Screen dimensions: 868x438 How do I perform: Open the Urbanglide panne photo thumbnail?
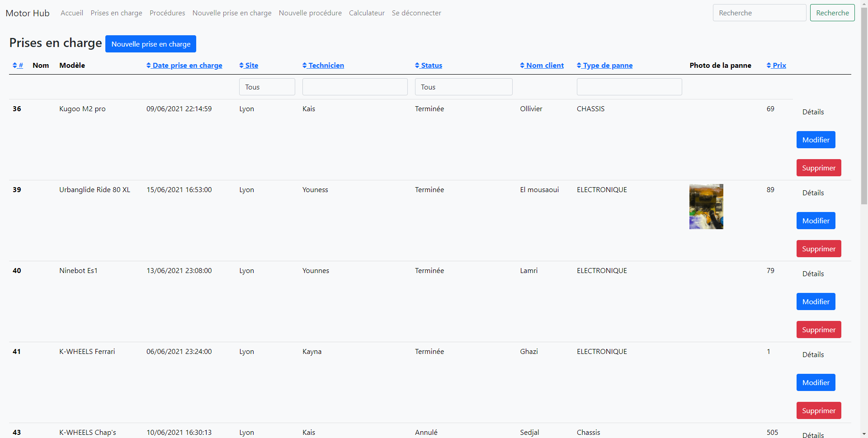point(706,207)
